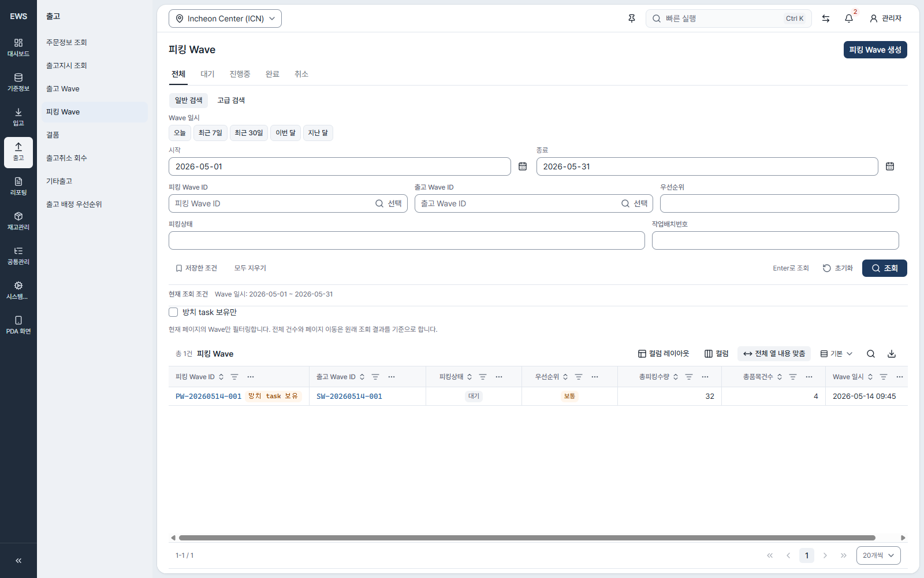The image size is (924, 578).
Task: Open the PW-20260514-001 wave link
Action: (x=208, y=397)
